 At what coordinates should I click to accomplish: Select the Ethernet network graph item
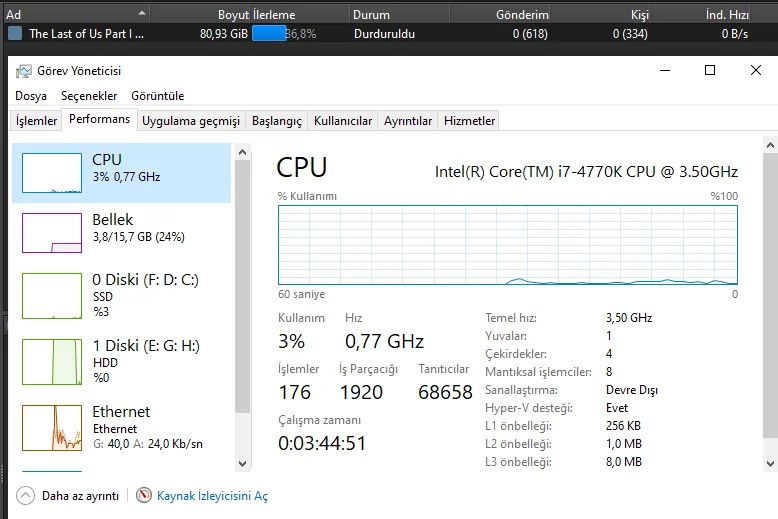122,427
